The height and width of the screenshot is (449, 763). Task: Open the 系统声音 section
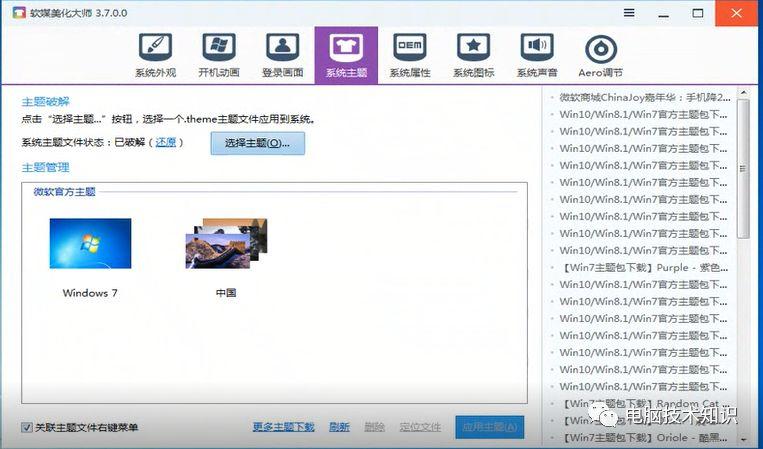pyautogui.click(x=537, y=55)
